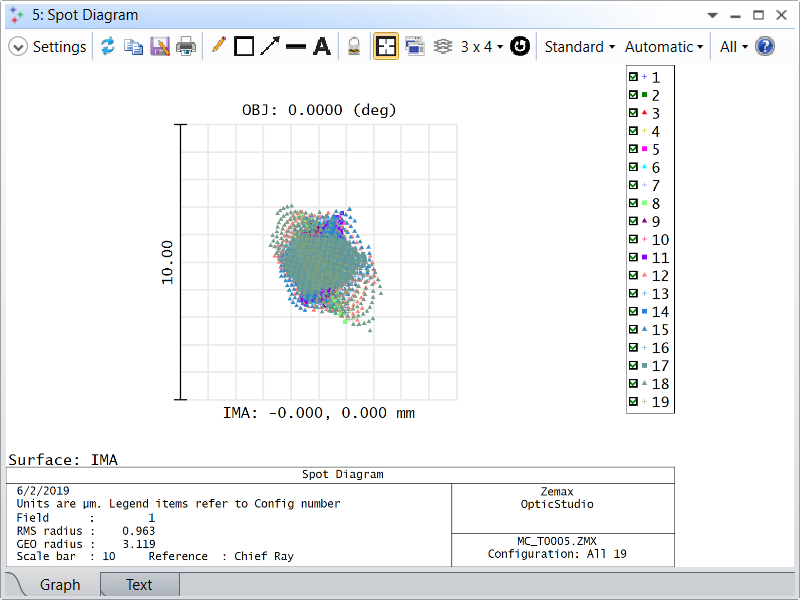Click the Configuration: All 19 text
This screenshot has width=800, height=600.
tap(557, 554)
